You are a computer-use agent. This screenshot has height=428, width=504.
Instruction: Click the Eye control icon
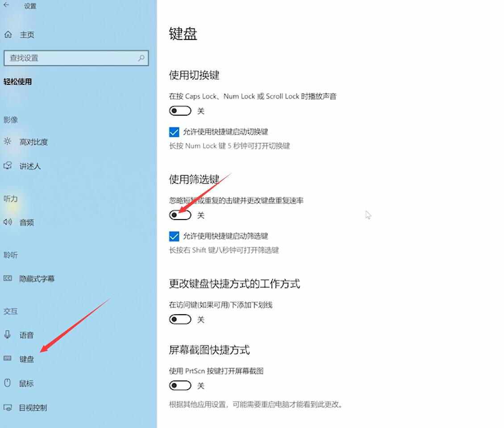click(x=8, y=407)
